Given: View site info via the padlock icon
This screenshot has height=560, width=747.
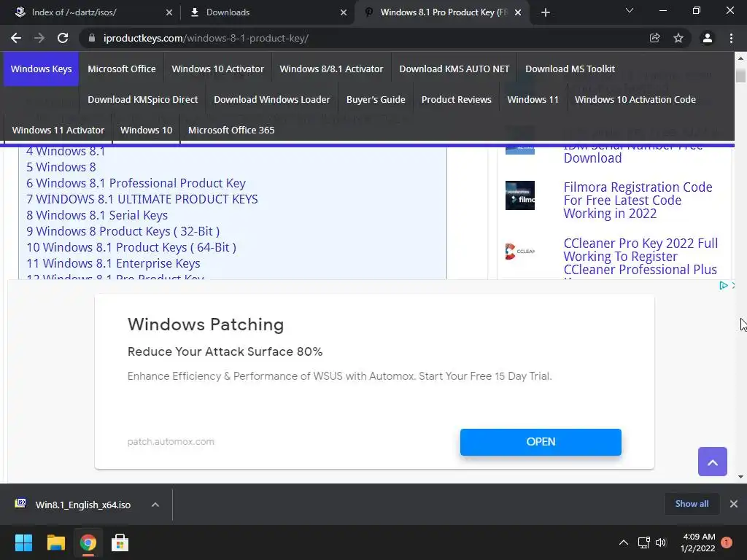Looking at the screenshot, I should 92,38.
